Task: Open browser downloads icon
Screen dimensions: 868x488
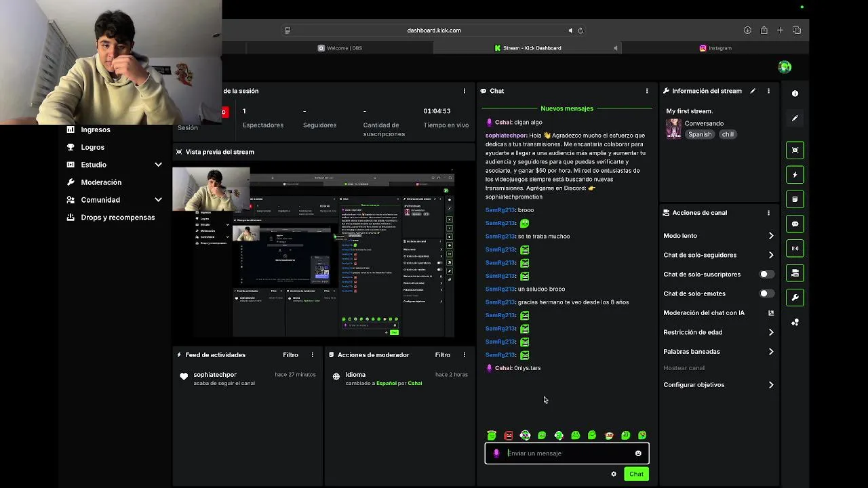Action: point(747,30)
